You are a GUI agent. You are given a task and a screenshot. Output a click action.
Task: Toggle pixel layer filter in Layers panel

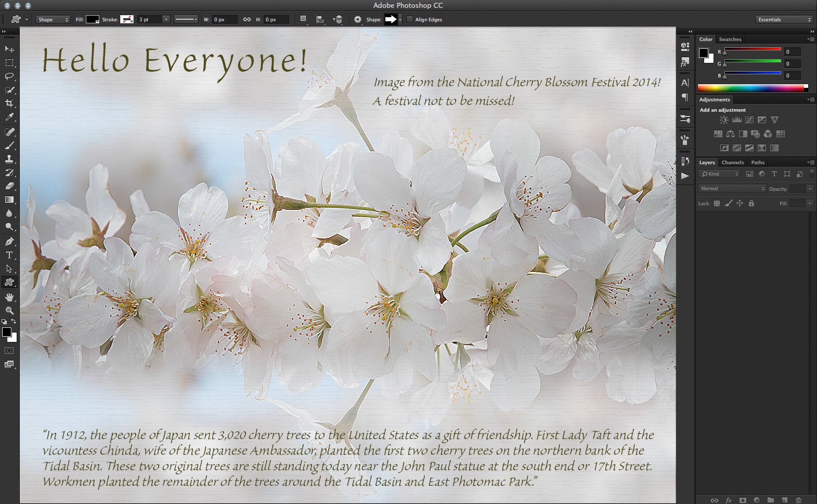pos(749,174)
